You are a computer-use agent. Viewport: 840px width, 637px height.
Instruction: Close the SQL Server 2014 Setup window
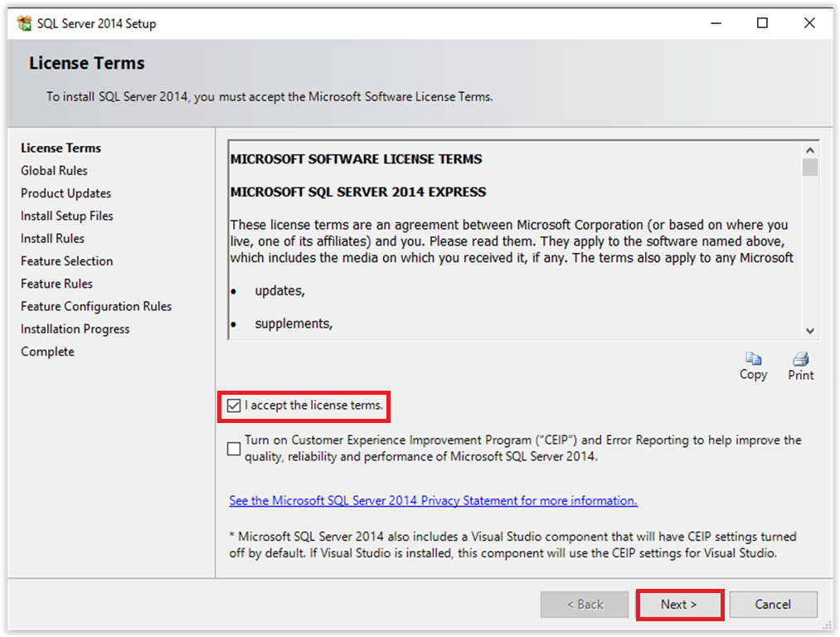(x=809, y=23)
